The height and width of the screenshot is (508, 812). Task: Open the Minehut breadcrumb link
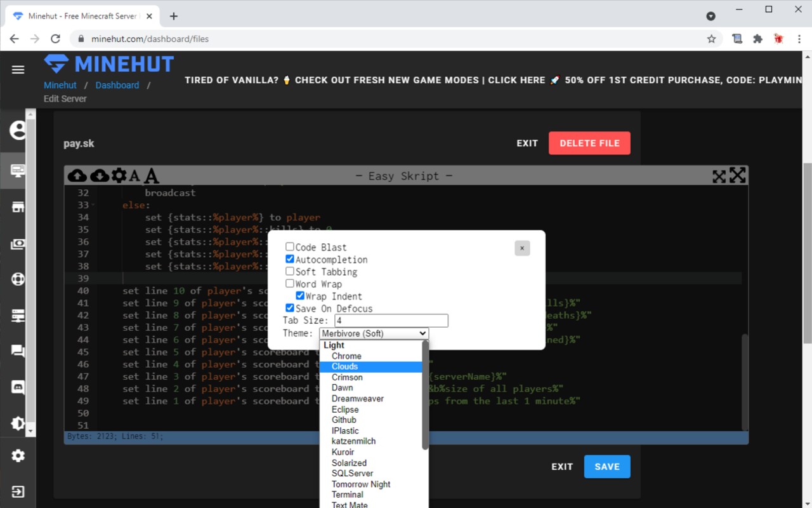click(60, 85)
